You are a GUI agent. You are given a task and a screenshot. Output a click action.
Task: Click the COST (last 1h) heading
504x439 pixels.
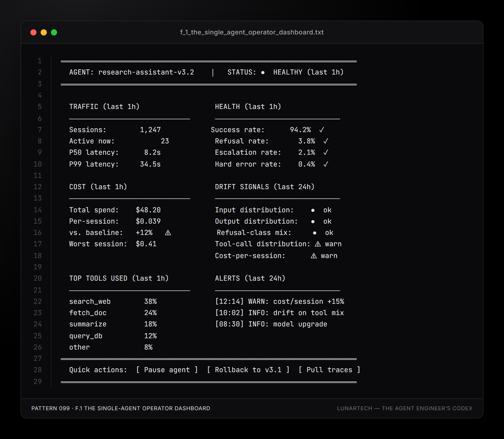(98, 187)
